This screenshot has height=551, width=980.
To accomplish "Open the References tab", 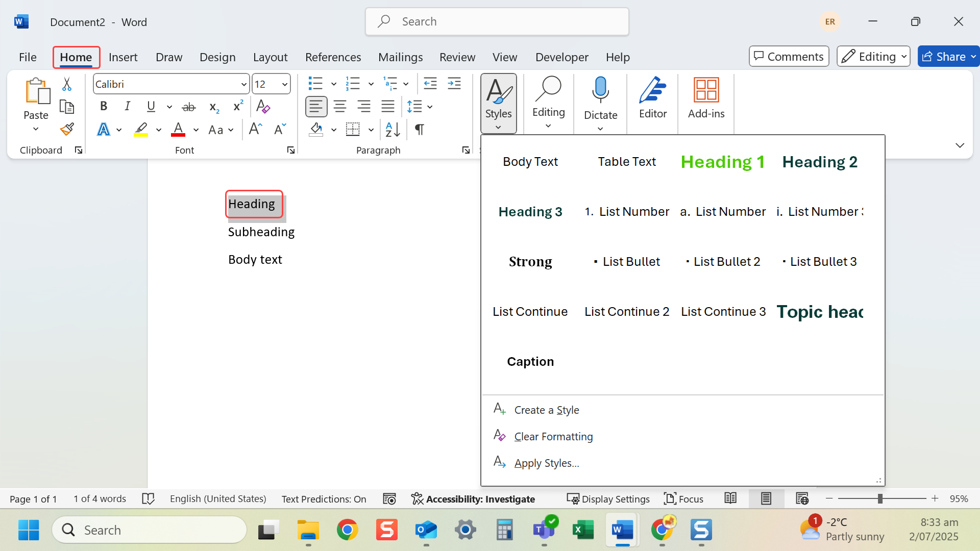I will (333, 57).
